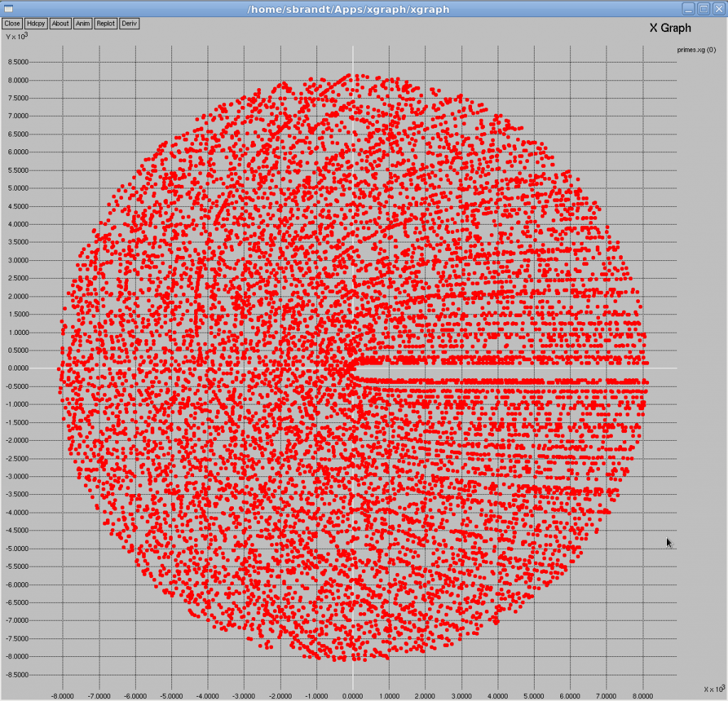
Task: Click the -8.0000 label on the X axis
Action: (x=63, y=696)
